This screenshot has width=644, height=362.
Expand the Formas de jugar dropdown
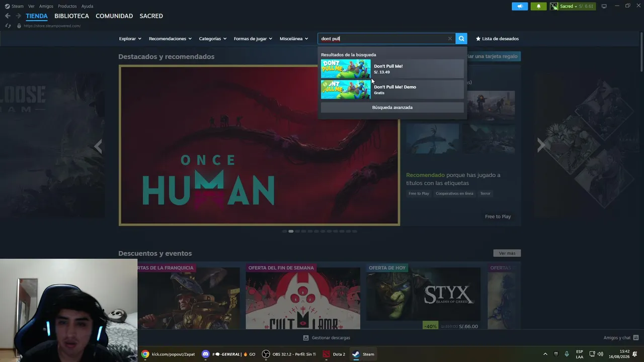pos(253,39)
